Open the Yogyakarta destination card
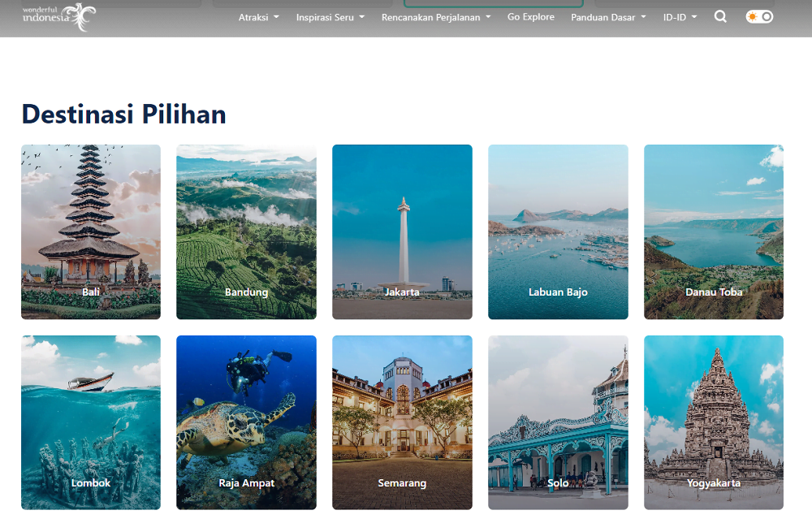 coord(714,422)
